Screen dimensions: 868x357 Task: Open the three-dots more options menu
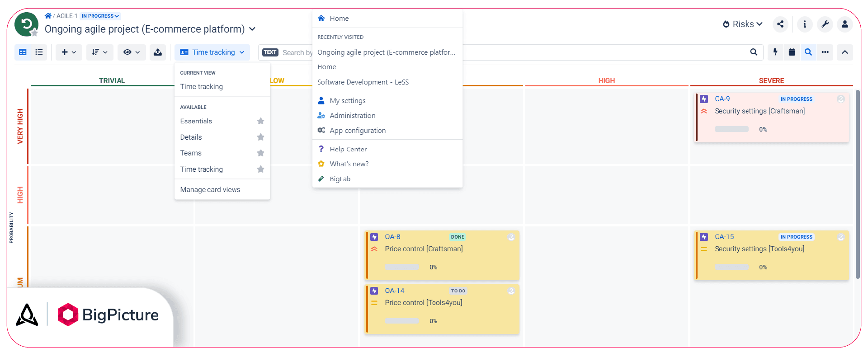pyautogui.click(x=825, y=52)
